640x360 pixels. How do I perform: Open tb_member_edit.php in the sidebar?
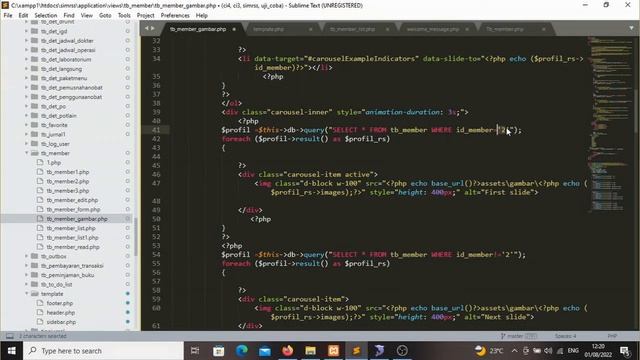coord(72,200)
